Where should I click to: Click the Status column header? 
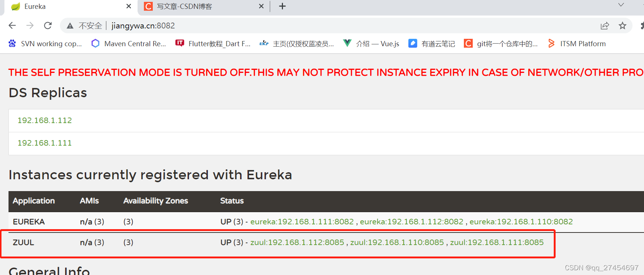coord(232,201)
